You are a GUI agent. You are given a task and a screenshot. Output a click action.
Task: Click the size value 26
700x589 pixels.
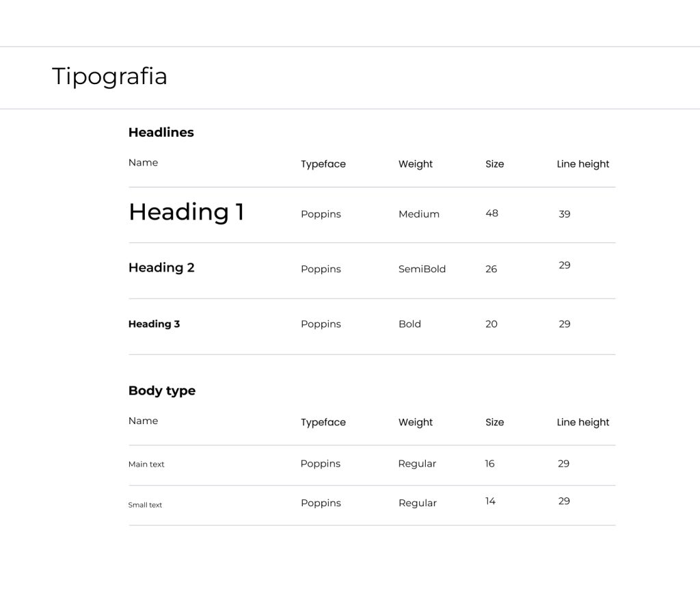coord(491,270)
